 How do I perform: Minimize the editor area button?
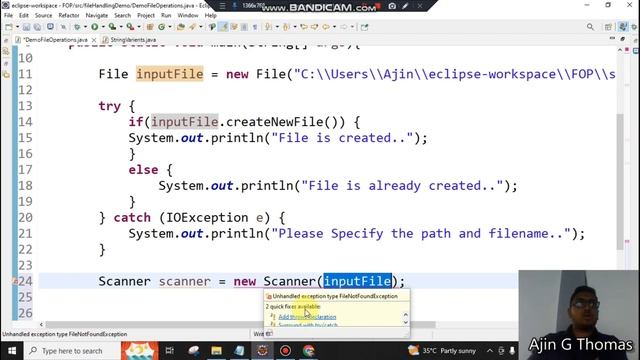tap(612, 39)
